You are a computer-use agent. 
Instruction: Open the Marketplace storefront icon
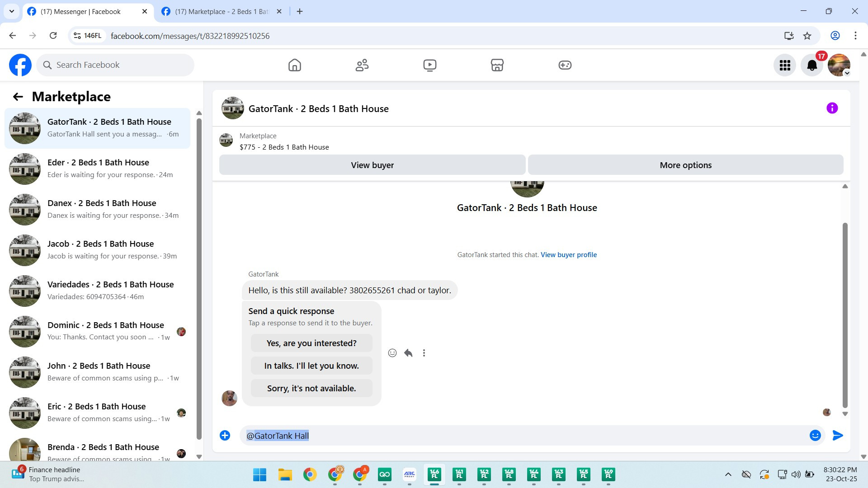point(497,65)
